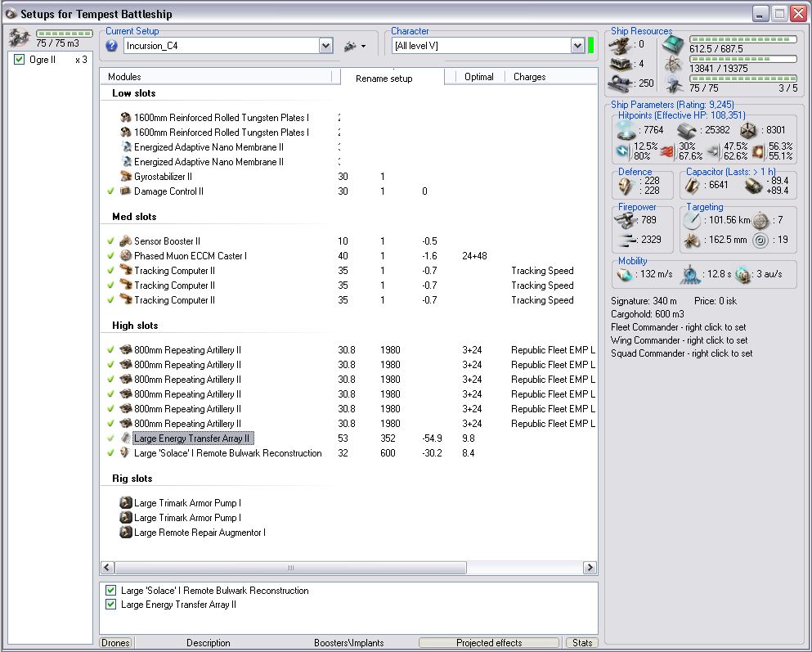Collapse the Med slots section header
The height and width of the screenshot is (652, 812).
[x=134, y=217]
